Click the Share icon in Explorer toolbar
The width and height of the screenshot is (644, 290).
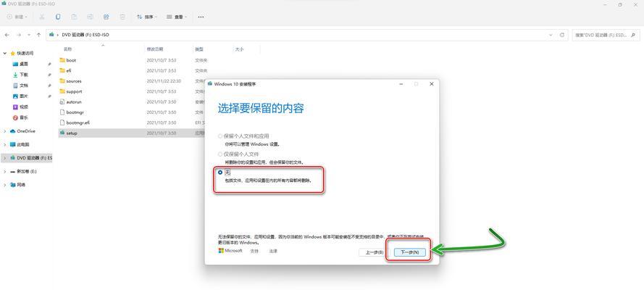coord(106,17)
